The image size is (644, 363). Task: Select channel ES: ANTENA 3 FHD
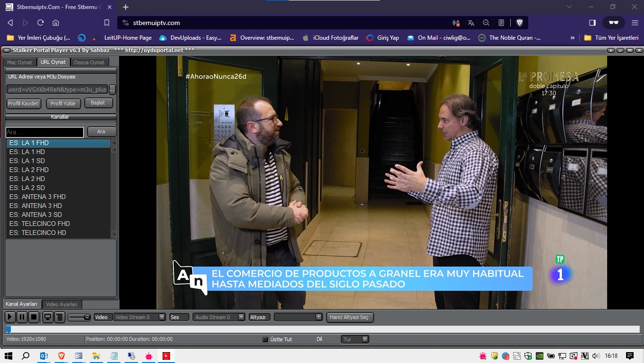(59, 197)
